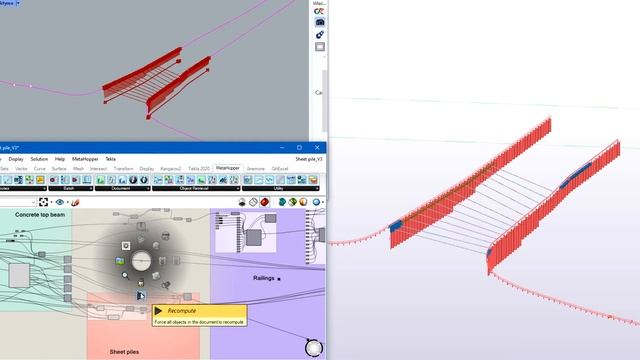The width and height of the screenshot is (640, 360).
Task: Toggle the eye named-views icon on canvas toolbar
Action: pos(60,202)
